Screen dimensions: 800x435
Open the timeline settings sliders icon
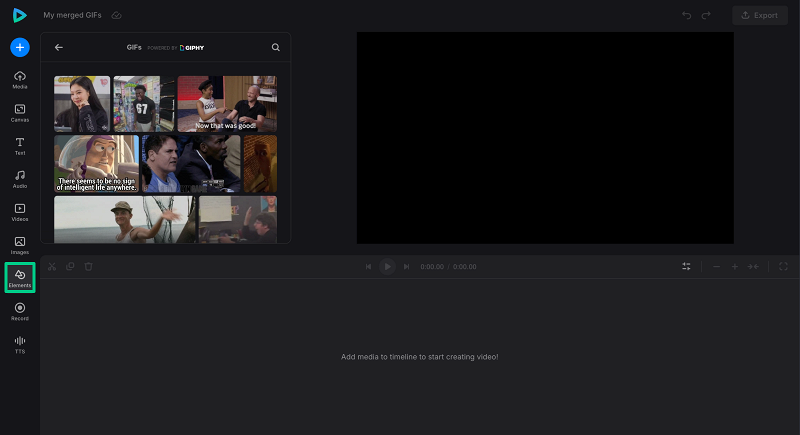pos(686,266)
